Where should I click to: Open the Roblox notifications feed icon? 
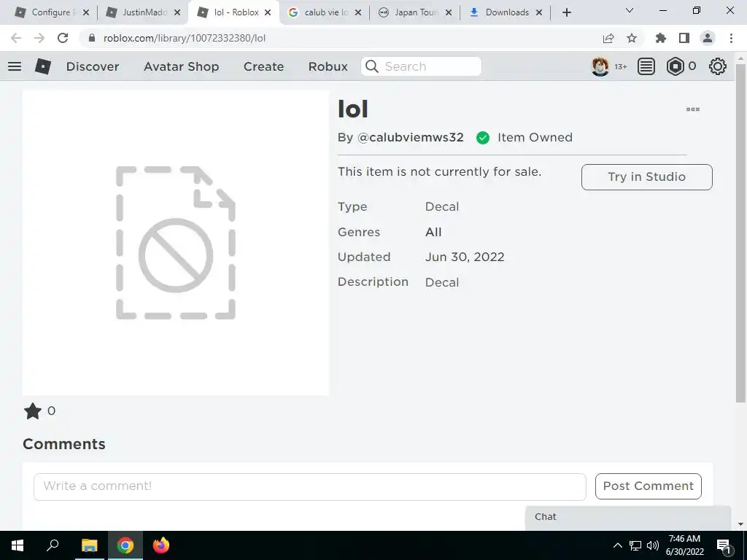click(646, 66)
